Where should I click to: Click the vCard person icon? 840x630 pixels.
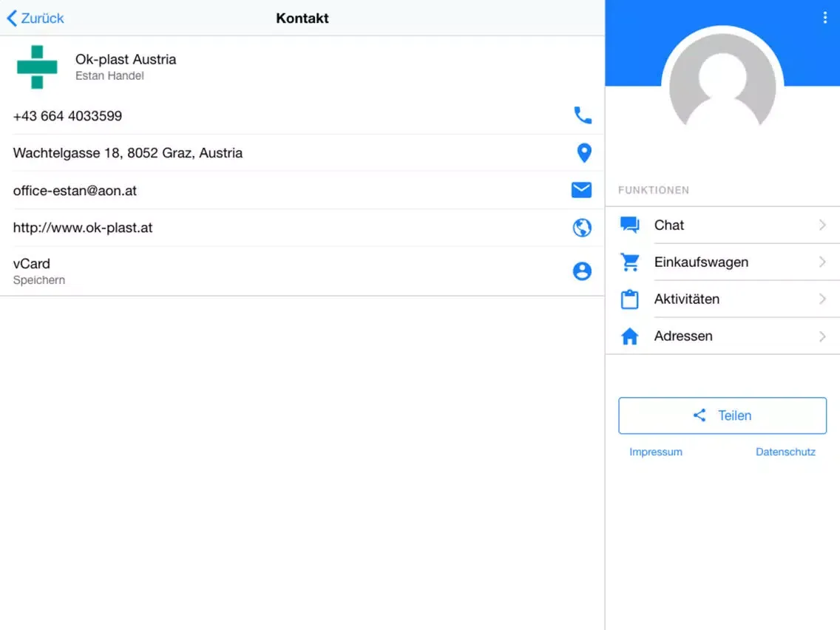pos(582,271)
